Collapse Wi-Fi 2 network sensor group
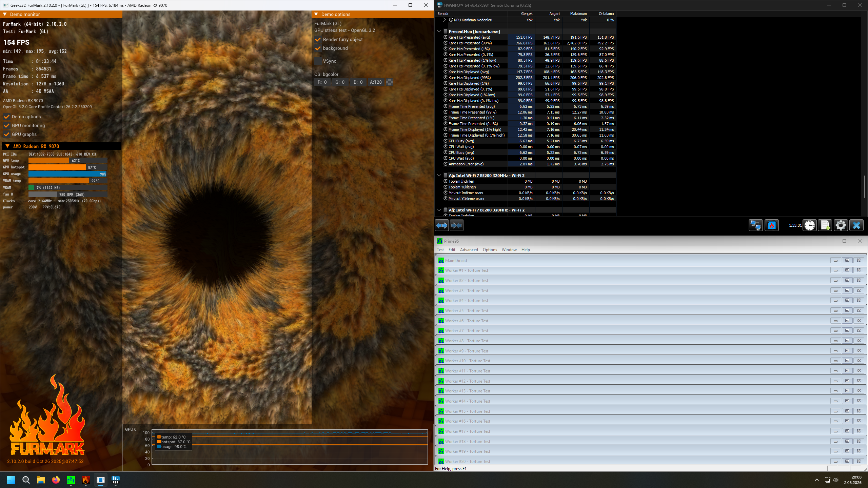Viewport: 868px width, 488px height. [439, 210]
